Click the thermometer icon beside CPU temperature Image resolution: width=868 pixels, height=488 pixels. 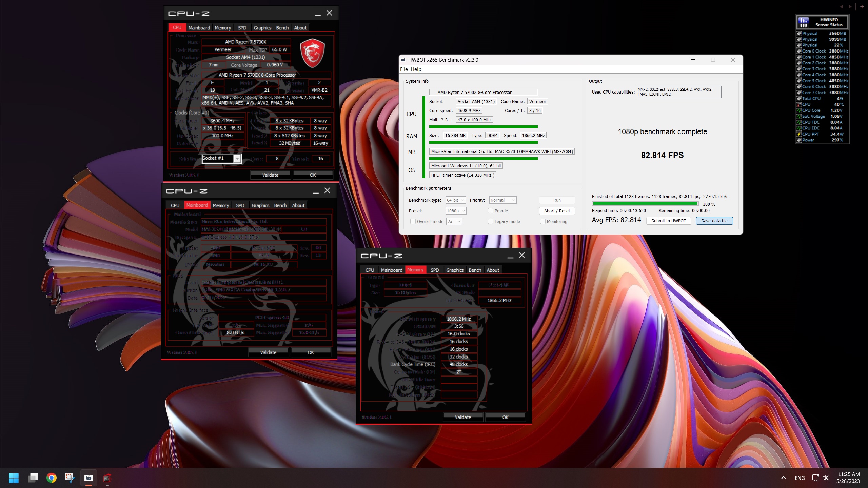[x=799, y=104]
